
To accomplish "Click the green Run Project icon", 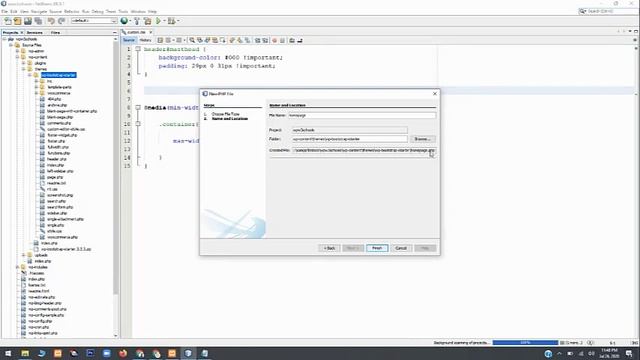I will pos(158,21).
